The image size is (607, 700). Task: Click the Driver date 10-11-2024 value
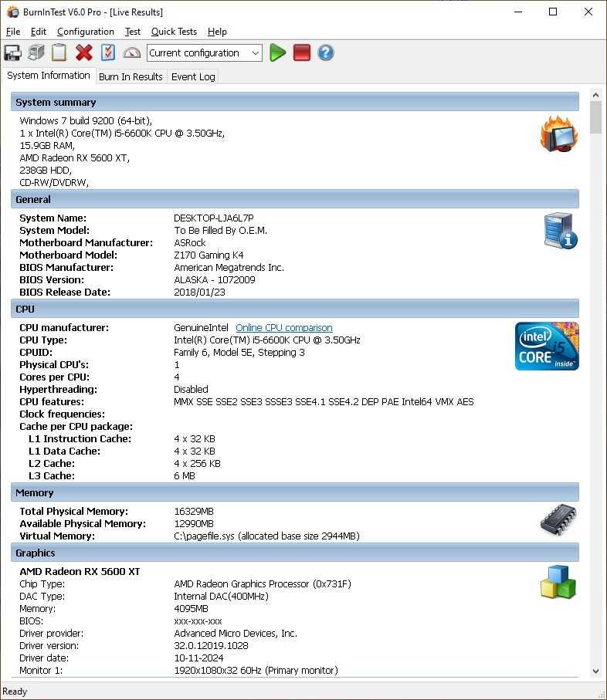[x=198, y=658]
